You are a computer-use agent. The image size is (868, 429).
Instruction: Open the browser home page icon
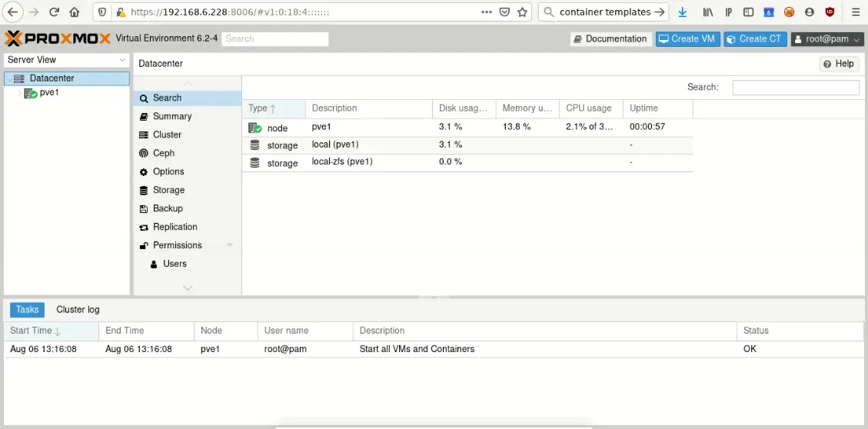click(74, 12)
